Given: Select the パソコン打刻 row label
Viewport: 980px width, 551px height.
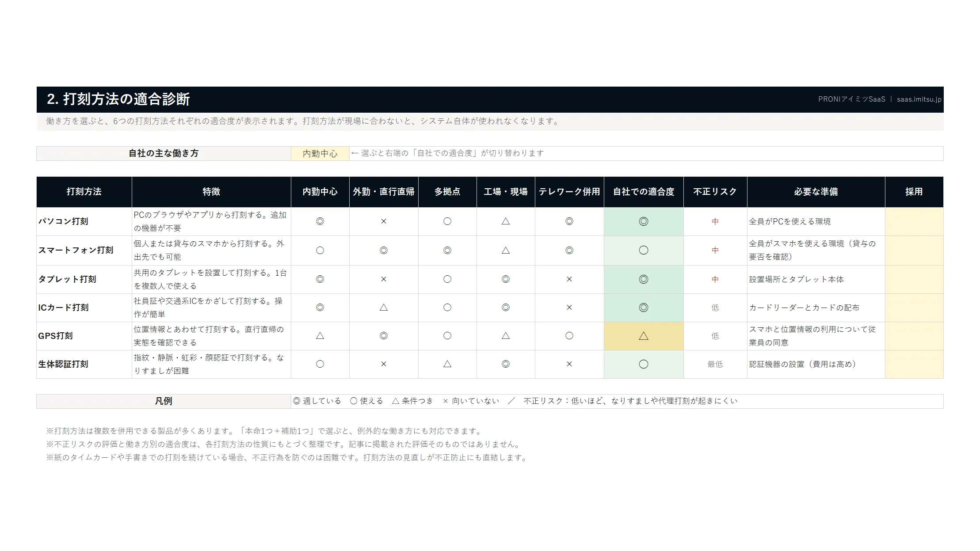Looking at the screenshot, I should click(84, 221).
